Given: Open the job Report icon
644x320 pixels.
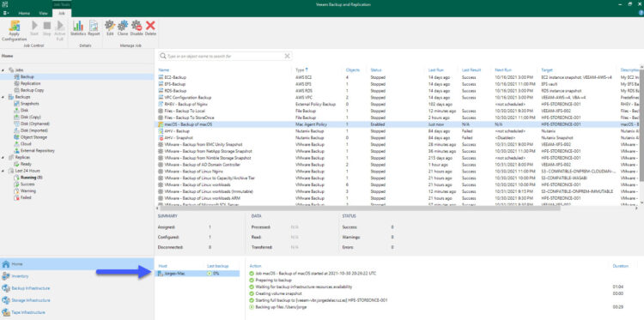Looking at the screenshot, I should (x=94, y=28).
